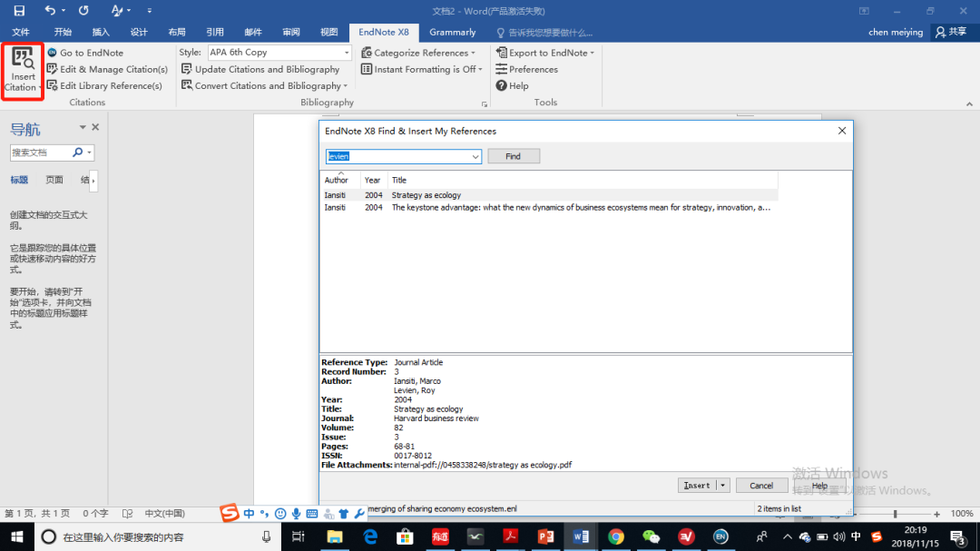Screen dimensions: 980x551
Task: Click the navigation search magnifier icon
Action: tap(77, 152)
